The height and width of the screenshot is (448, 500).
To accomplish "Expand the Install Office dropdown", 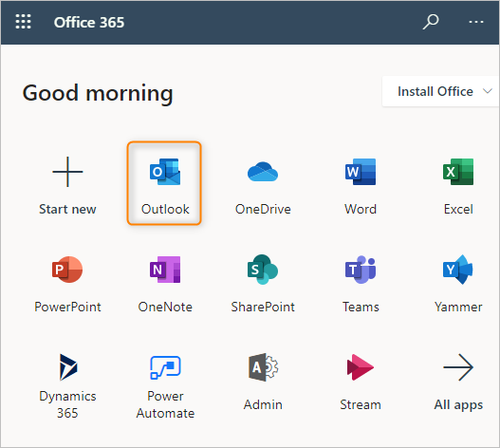I will coord(440,91).
